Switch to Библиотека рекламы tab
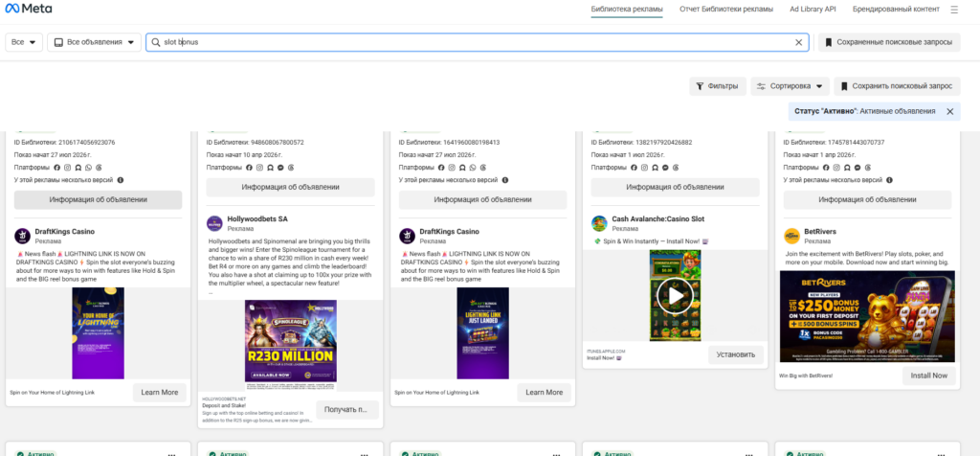 click(x=627, y=10)
